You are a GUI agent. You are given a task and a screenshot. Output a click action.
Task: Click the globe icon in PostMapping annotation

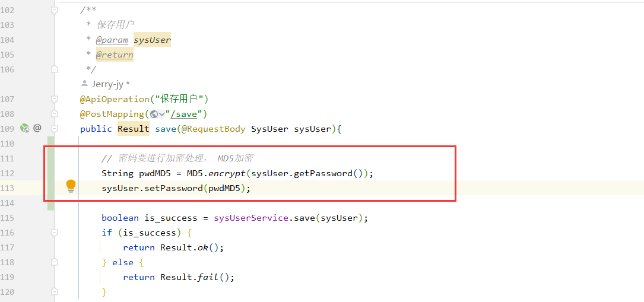154,114
